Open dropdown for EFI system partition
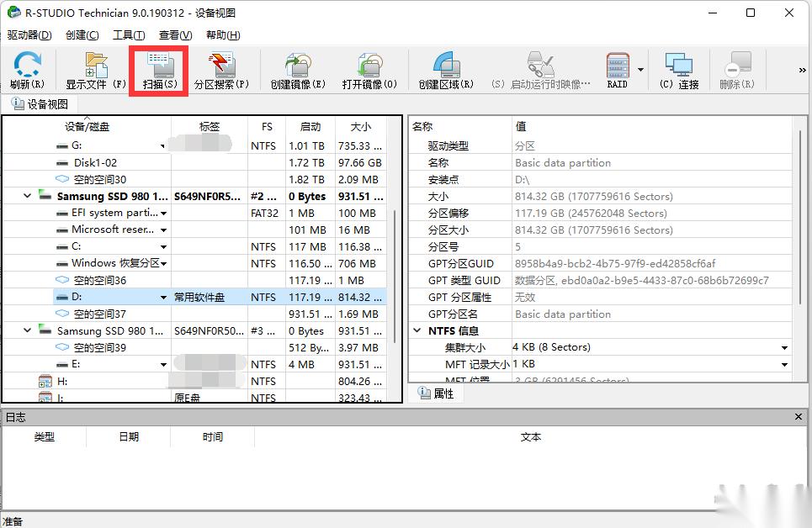This screenshot has height=528, width=812. [163, 214]
